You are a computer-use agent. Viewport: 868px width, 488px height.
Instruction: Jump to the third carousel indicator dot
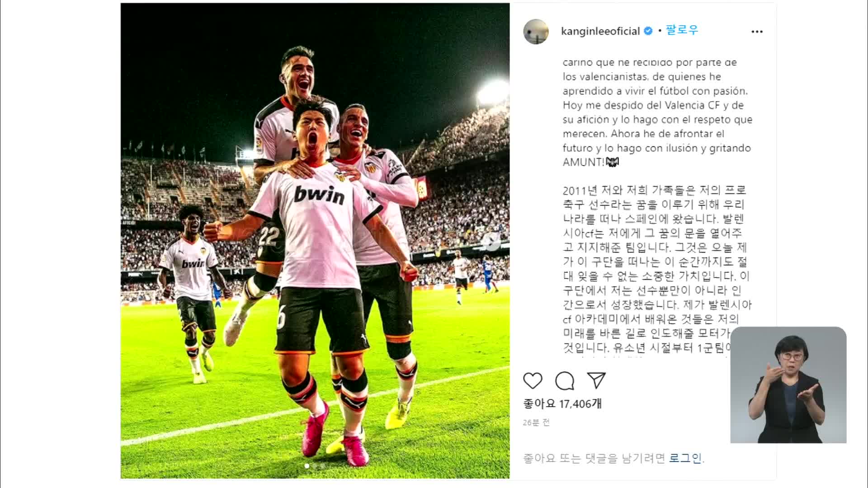(x=322, y=465)
